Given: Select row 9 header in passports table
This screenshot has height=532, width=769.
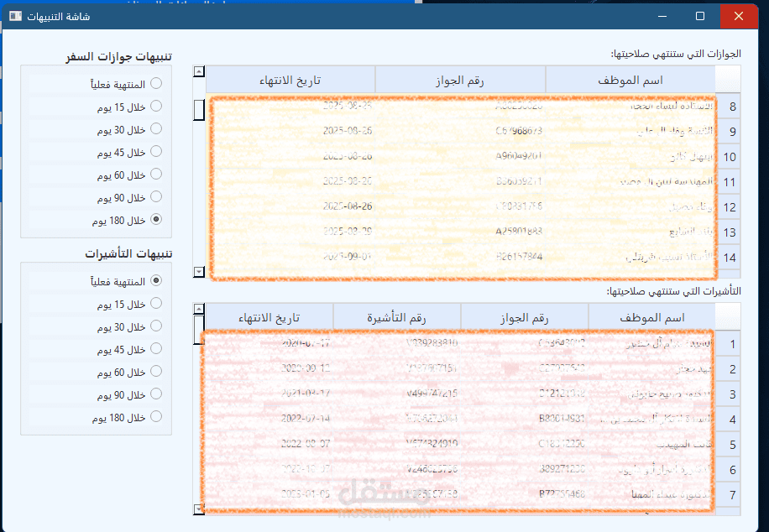Looking at the screenshot, I should (729, 132).
